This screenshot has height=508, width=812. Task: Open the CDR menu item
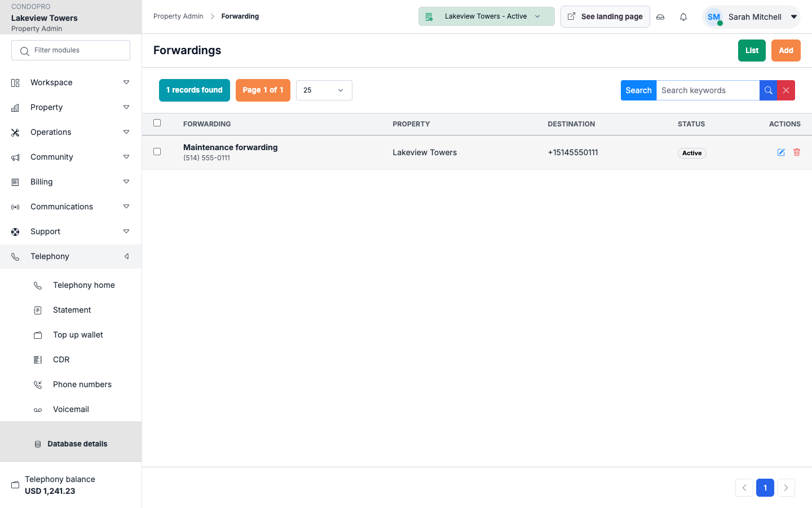point(61,360)
